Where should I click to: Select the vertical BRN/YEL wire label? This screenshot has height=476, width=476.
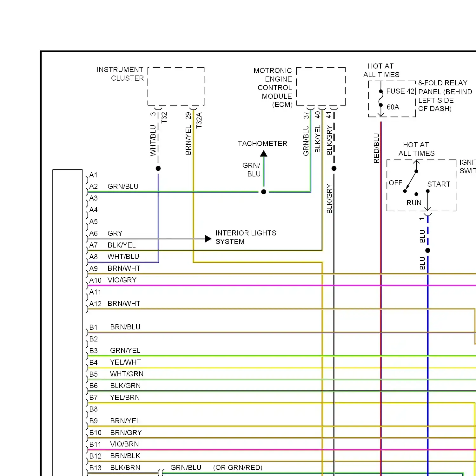tap(188, 140)
